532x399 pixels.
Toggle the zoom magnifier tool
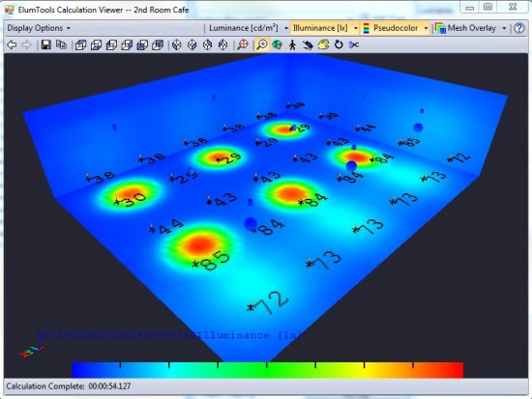[x=262, y=44]
